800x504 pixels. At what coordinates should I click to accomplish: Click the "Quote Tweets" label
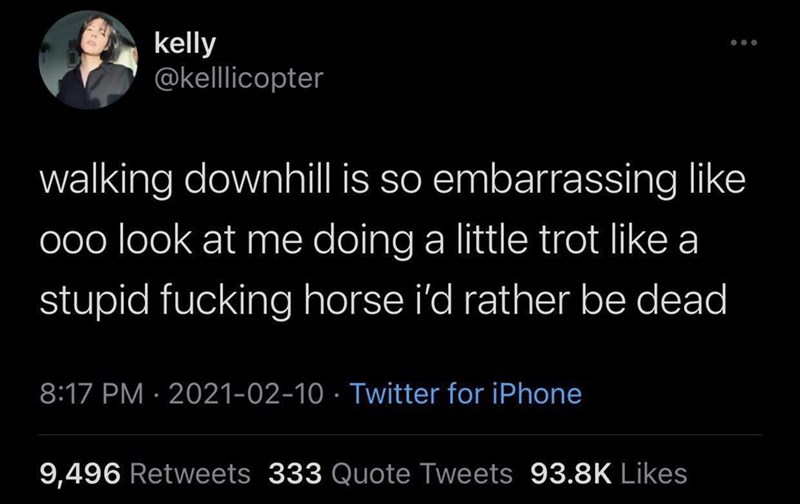pos(419,471)
